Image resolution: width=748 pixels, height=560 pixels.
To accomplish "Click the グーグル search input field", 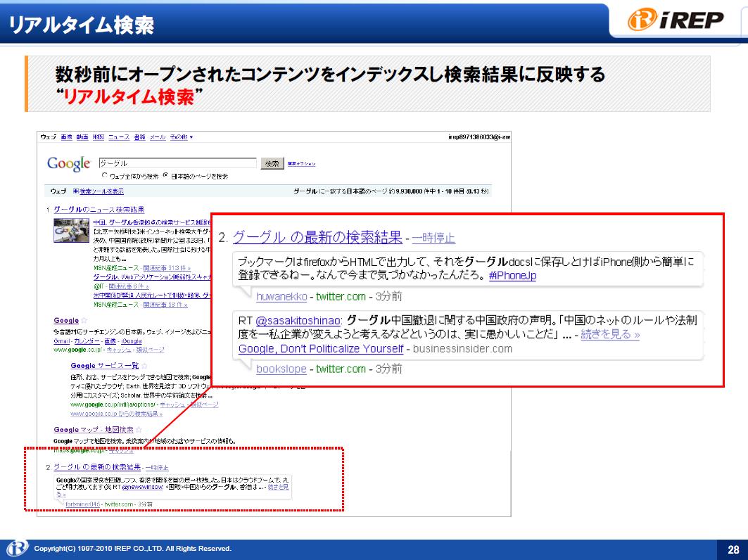I will [177, 163].
